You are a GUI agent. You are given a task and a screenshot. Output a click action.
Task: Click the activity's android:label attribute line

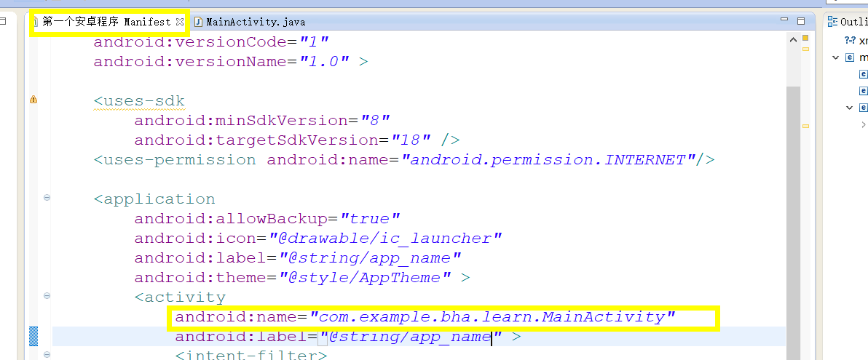tap(348, 336)
